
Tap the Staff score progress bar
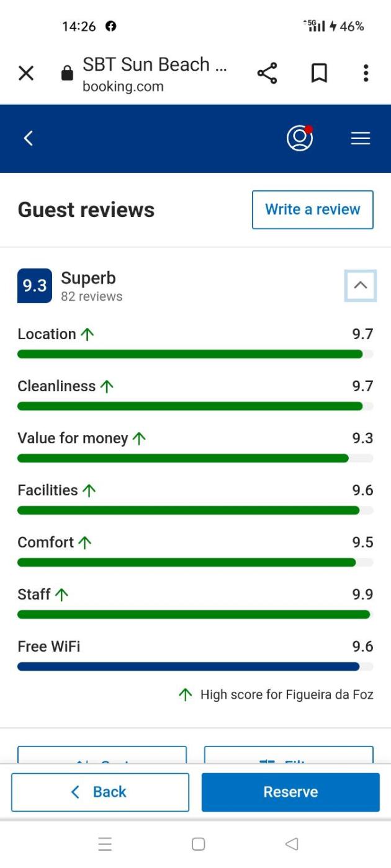[194, 614]
